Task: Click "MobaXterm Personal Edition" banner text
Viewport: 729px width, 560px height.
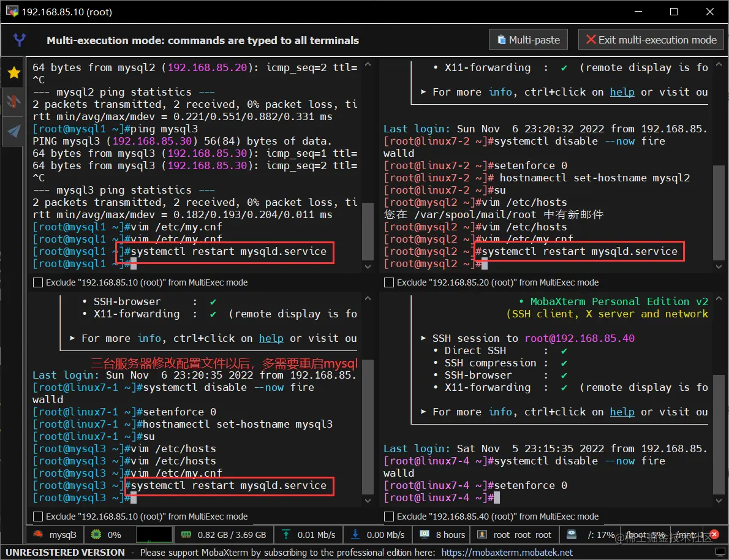Action: [x=610, y=301]
